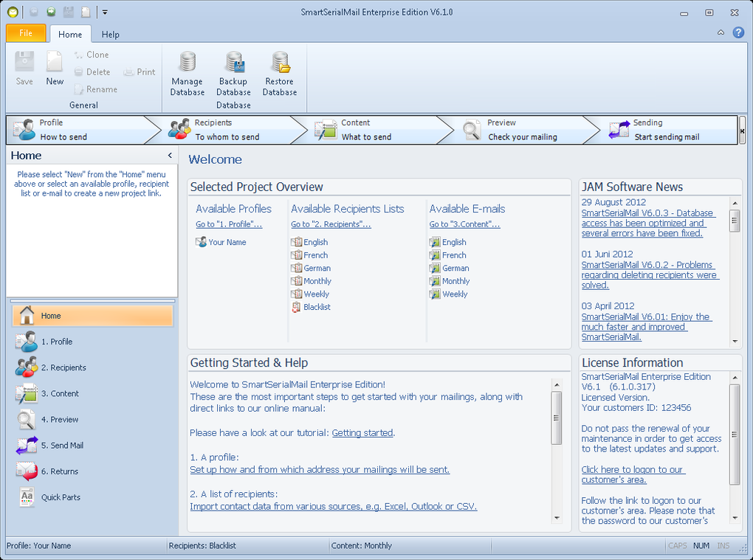The image size is (753, 560).
Task: Click the Content 'What to send' step
Action: [x=377, y=130]
